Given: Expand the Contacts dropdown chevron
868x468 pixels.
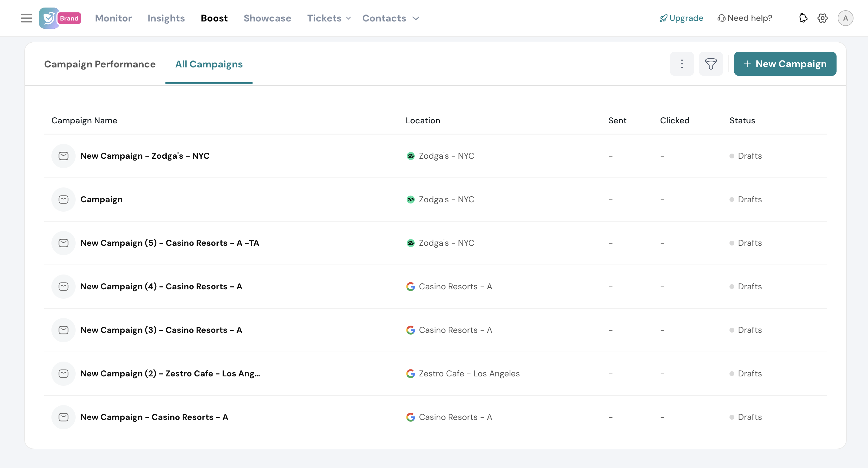Looking at the screenshot, I should (x=416, y=18).
